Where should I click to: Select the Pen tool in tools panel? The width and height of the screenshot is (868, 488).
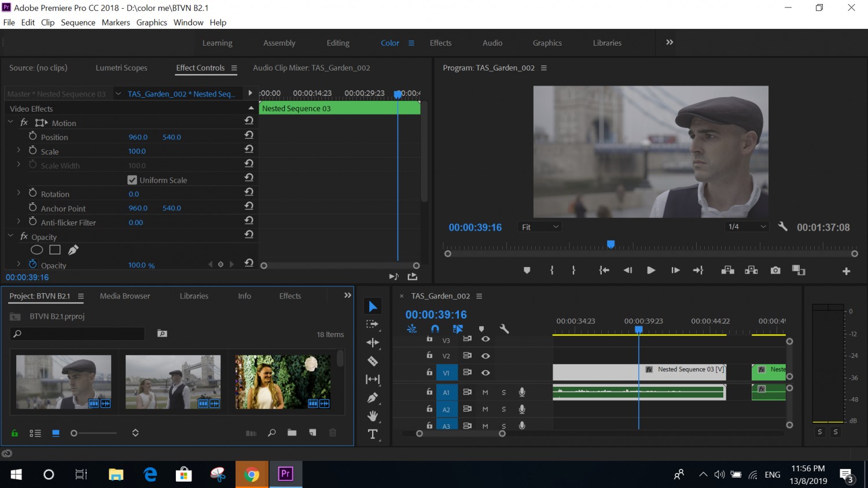(373, 398)
